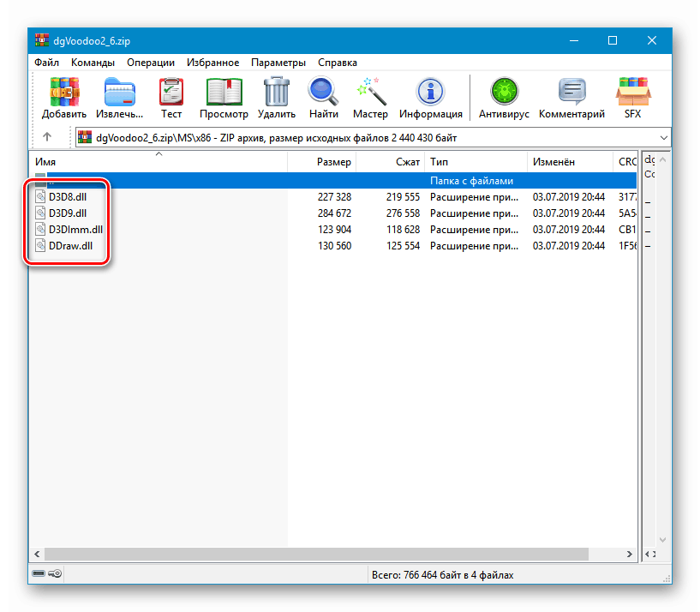This screenshot has height=612, width=700.
Task: Click size value 227 328
Action: pyautogui.click(x=334, y=197)
